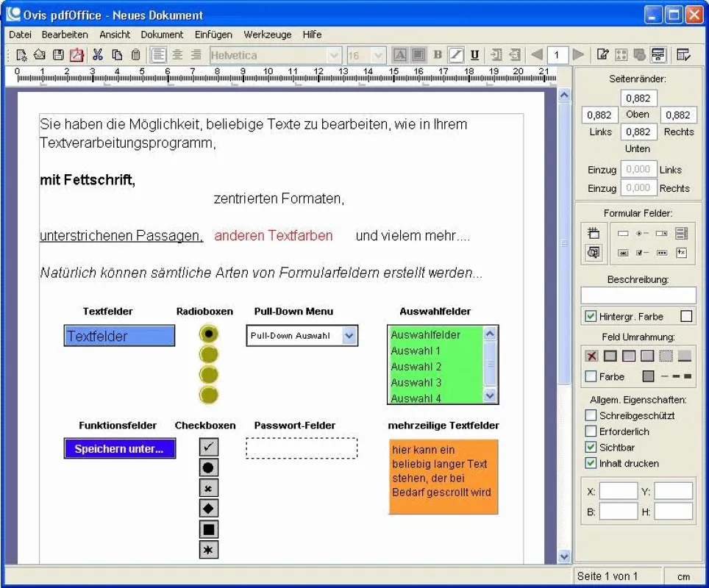Align text right using toolbar icon
Viewport: 709px width, 588px height.
click(x=196, y=55)
